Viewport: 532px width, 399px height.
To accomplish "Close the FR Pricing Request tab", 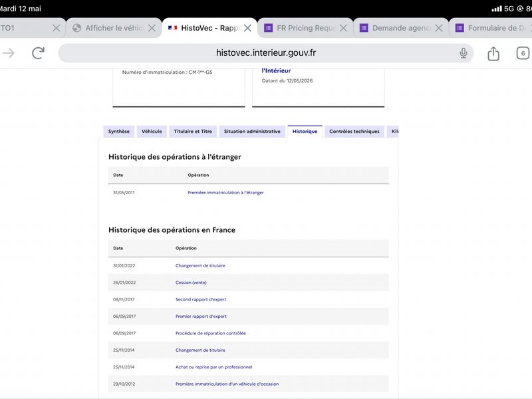I will pyautogui.click(x=343, y=28).
